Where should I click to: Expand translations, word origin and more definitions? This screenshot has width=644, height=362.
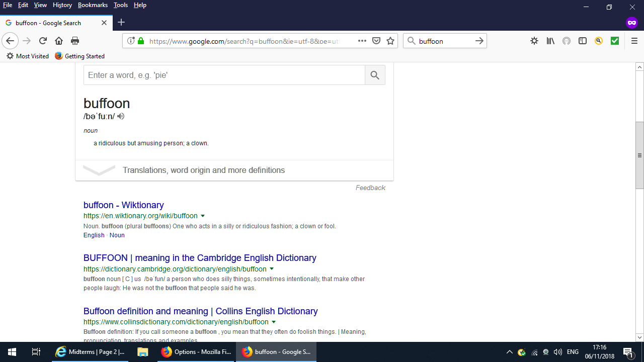(x=204, y=170)
